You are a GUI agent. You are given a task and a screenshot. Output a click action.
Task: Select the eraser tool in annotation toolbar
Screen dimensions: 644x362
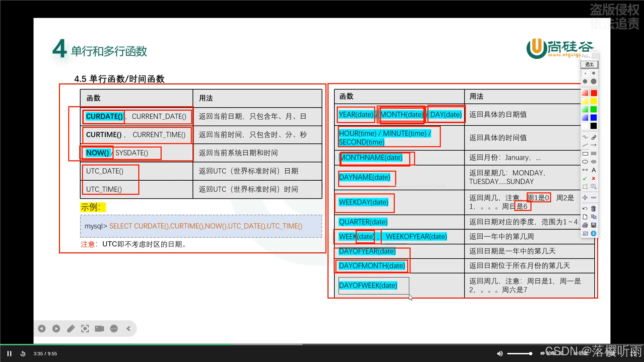click(594, 137)
